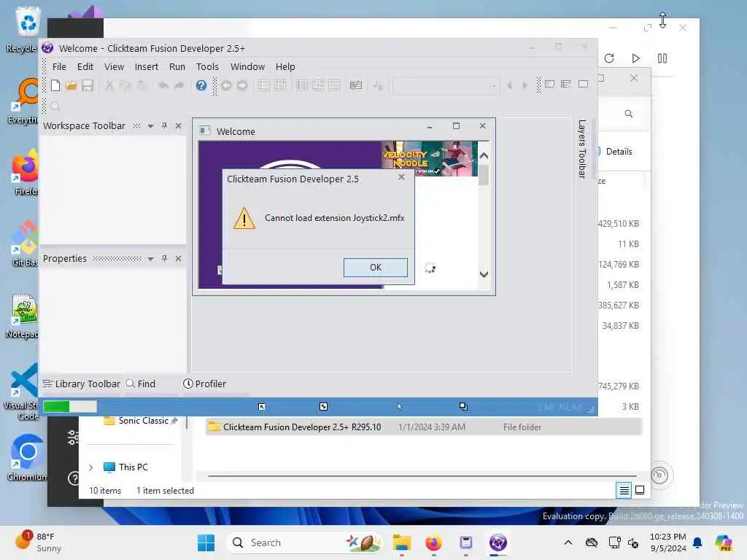
Task: Click the open-book toolbar icon
Action: pyautogui.click(x=356, y=85)
